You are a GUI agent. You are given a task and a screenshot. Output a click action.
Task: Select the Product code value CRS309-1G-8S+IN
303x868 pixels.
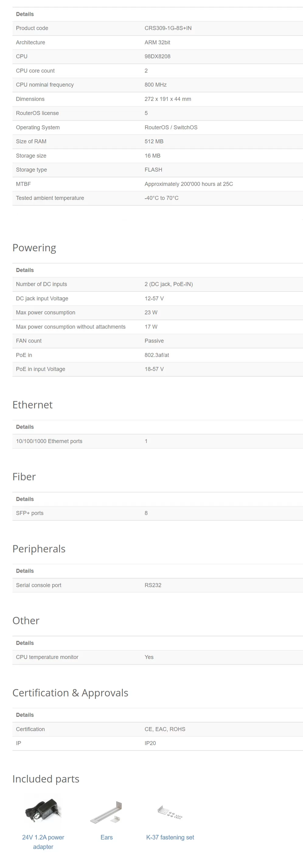tap(168, 28)
